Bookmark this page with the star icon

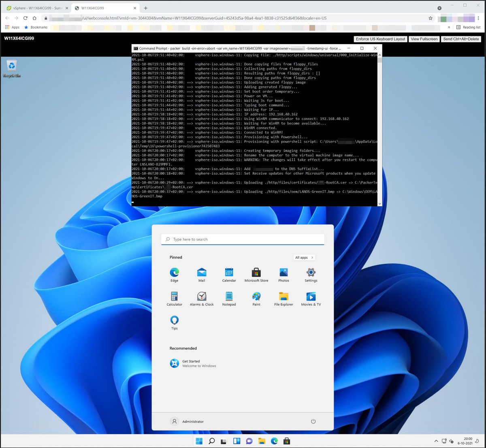(x=431, y=18)
